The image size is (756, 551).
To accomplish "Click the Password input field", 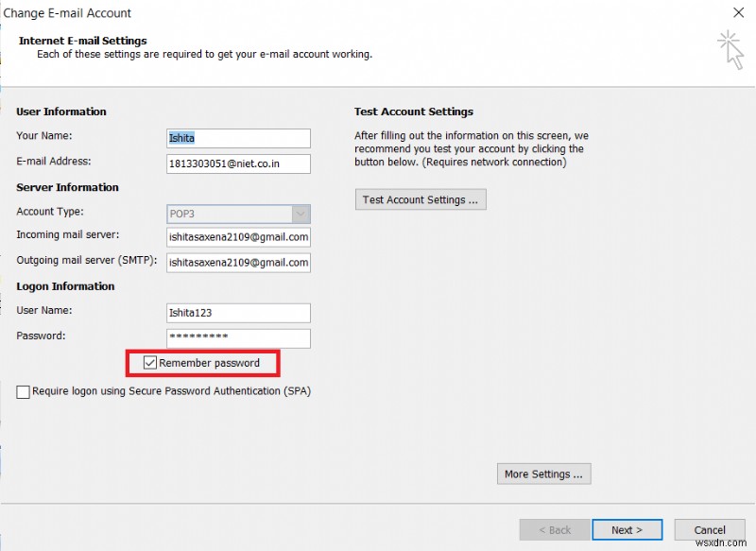I will 238,338.
